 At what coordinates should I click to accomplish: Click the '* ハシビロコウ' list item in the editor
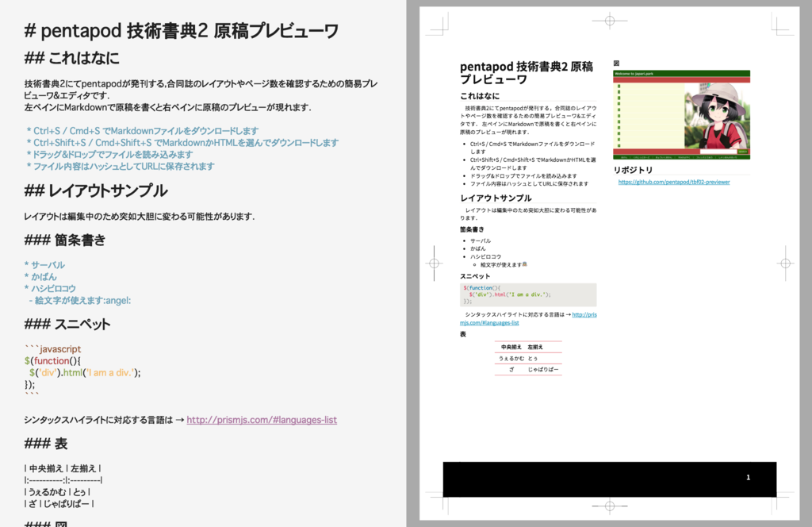coord(50,289)
